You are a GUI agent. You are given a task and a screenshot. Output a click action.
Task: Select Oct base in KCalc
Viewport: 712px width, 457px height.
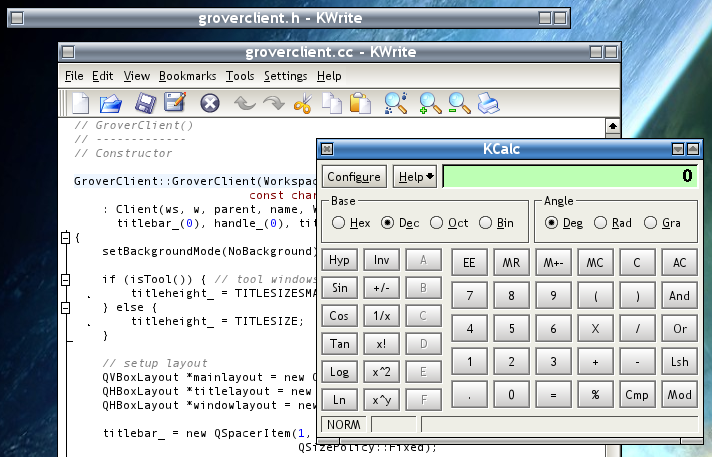point(449,223)
